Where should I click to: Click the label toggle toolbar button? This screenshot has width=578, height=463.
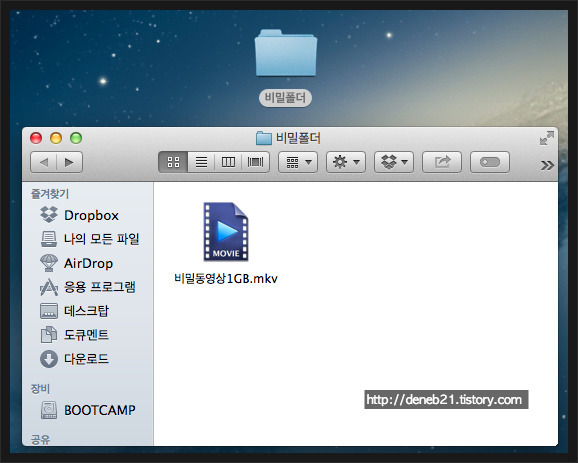tap(490, 162)
